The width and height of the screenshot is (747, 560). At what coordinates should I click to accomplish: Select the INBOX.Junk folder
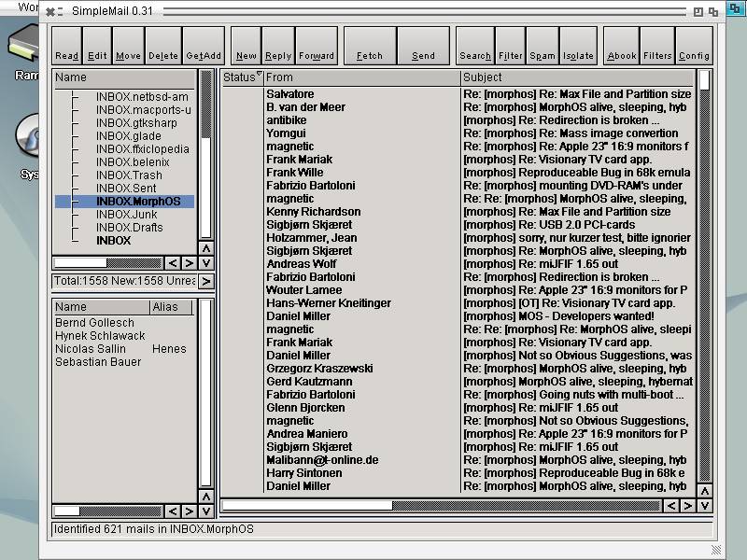(x=125, y=215)
